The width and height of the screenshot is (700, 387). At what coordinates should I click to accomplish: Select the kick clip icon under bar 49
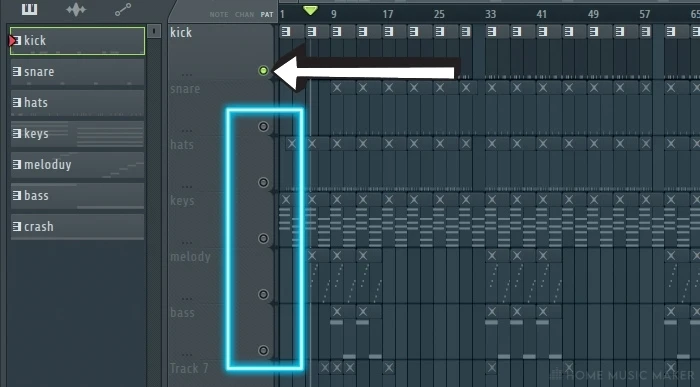594,32
